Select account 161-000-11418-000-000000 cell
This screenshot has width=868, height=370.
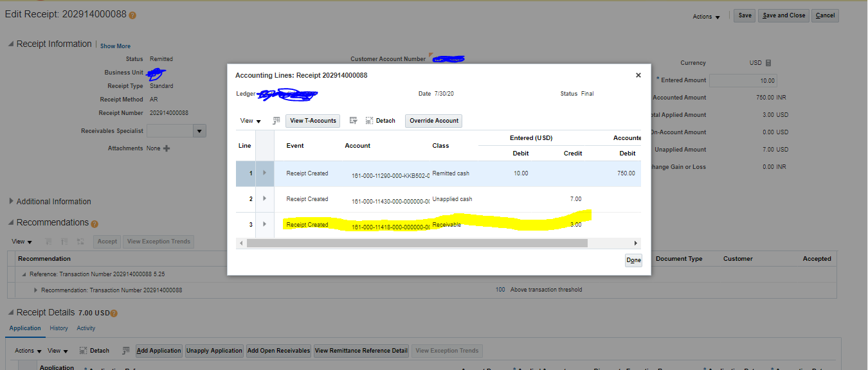click(x=390, y=227)
